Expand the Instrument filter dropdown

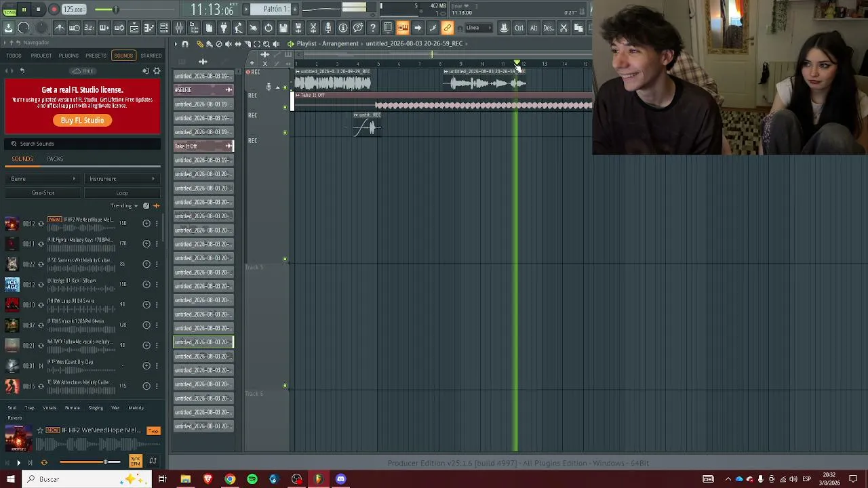122,179
